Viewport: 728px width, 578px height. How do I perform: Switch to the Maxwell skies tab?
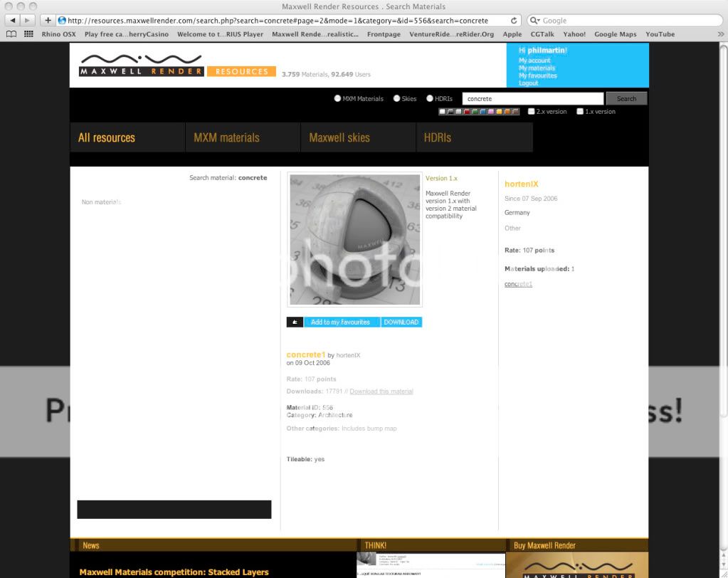[x=359, y=137]
